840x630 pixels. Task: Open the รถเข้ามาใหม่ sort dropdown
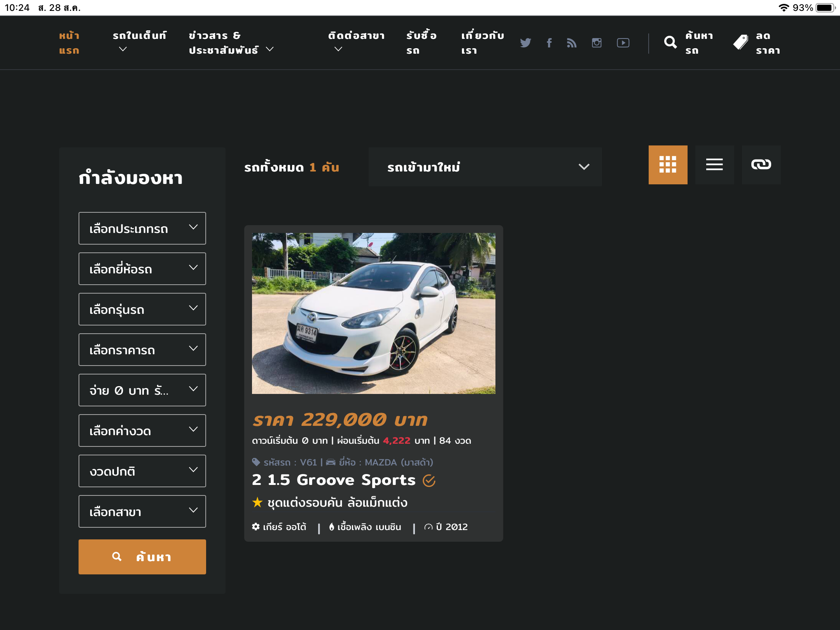485,167
